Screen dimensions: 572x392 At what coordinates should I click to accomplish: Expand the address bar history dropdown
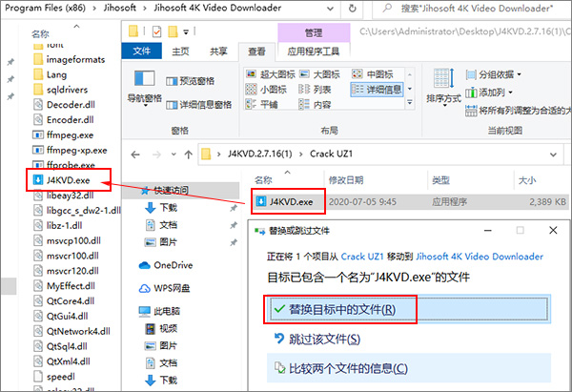click(553, 155)
